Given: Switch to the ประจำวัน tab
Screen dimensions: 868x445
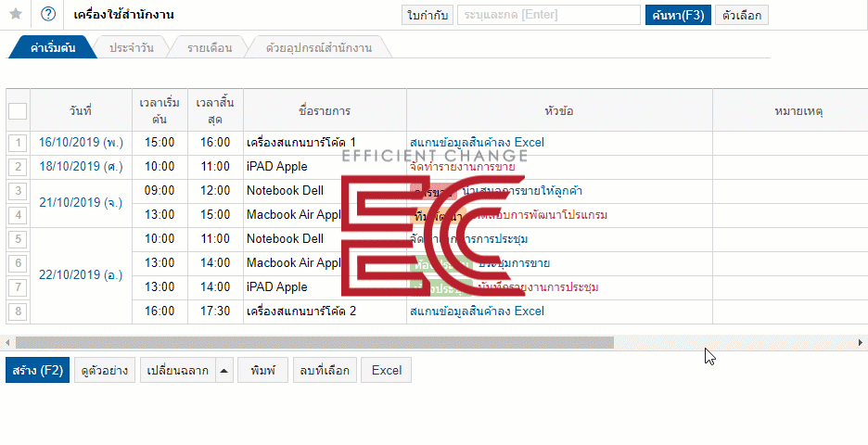Looking at the screenshot, I should point(131,47).
